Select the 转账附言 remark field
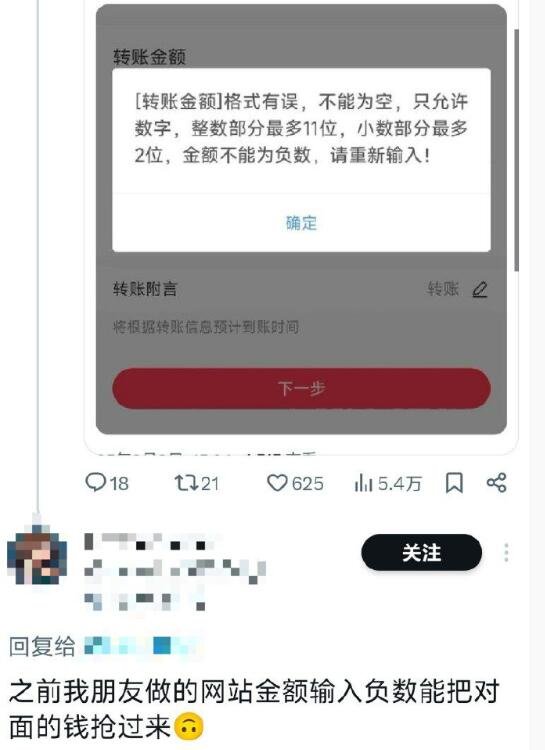The height and width of the screenshot is (750, 545). (x=301, y=289)
